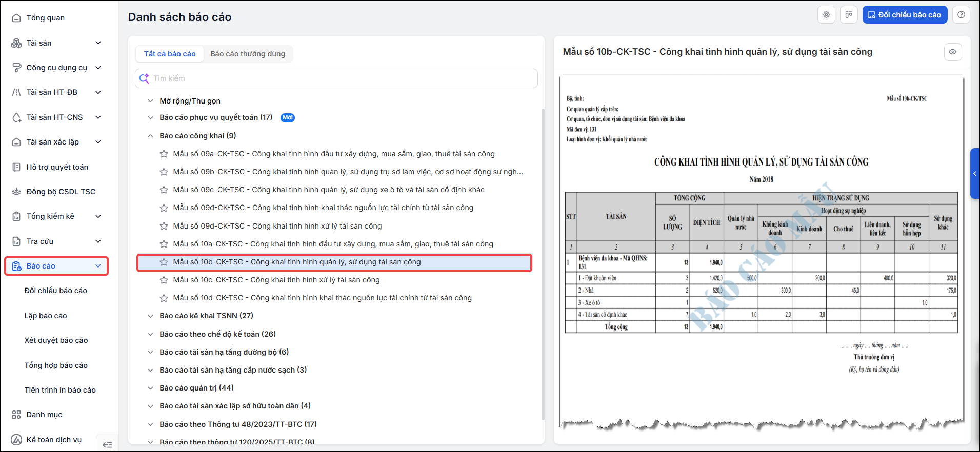Switch to Tất cả báo cáo tab
980x452 pixels.
tap(170, 54)
